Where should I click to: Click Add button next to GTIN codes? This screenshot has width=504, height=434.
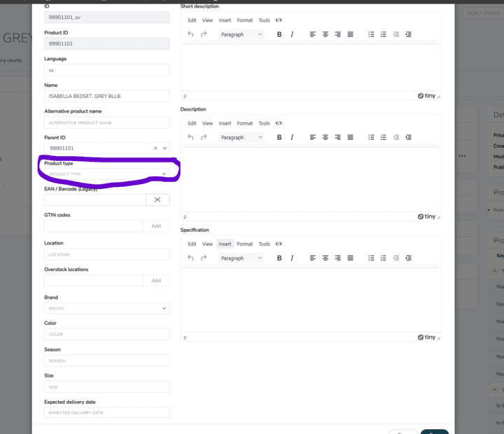[x=156, y=226]
